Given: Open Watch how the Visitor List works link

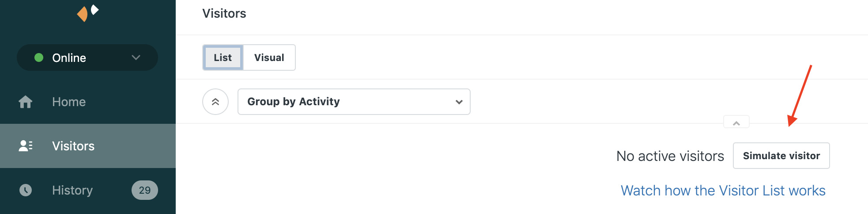Looking at the screenshot, I should coord(723,191).
